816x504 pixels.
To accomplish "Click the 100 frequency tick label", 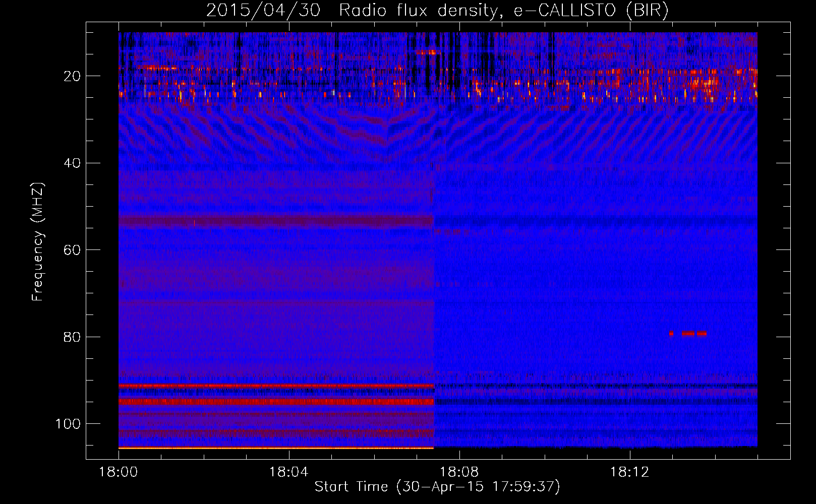I will point(68,424).
